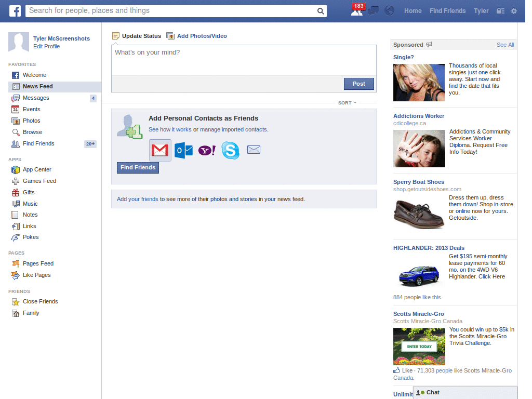Click the Scotts ENTER TODAY ad image
The height and width of the screenshot is (399, 532).
[419, 347]
